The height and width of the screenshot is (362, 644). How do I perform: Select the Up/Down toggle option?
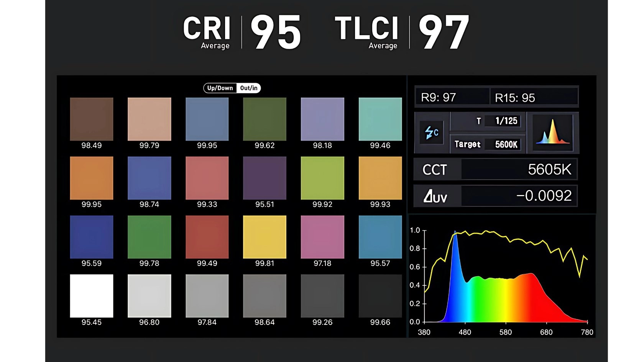click(220, 88)
